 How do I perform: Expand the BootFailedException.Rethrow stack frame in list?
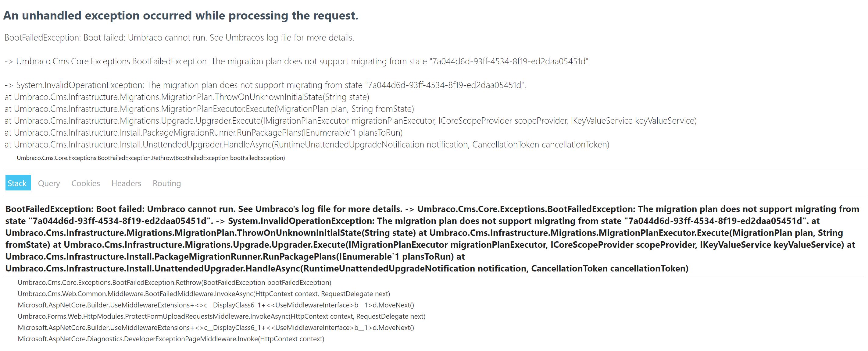pyautogui.click(x=174, y=282)
